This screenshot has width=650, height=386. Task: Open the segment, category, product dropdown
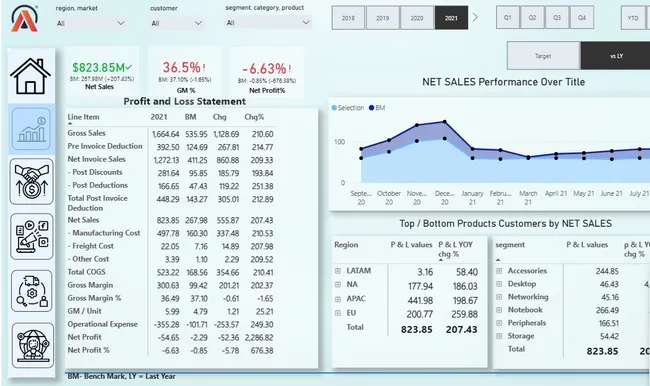pyautogui.click(x=269, y=22)
